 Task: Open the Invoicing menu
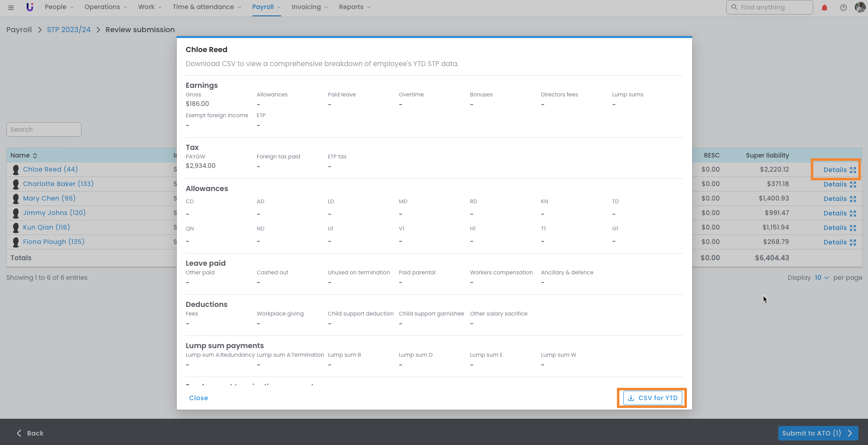(309, 7)
